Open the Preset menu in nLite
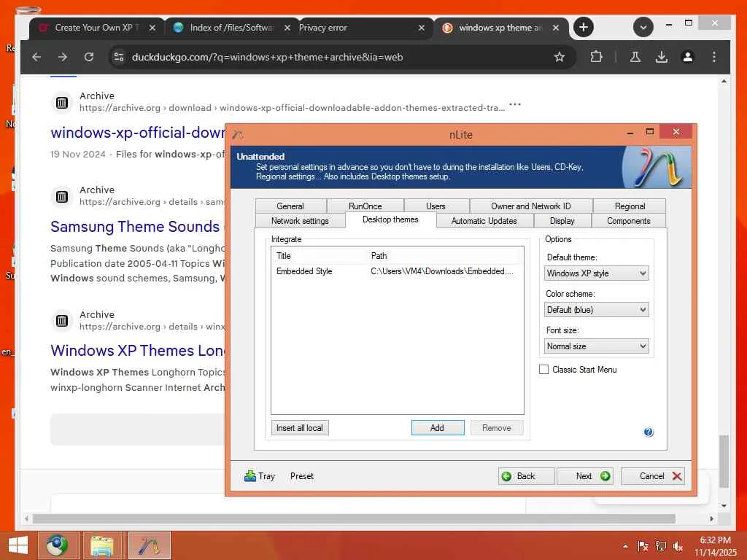 (302, 476)
